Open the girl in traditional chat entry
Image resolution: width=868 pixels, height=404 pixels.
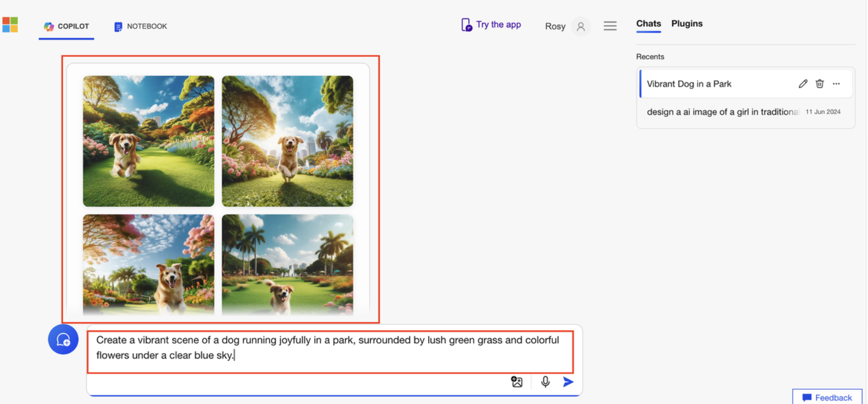pos(746,112)
